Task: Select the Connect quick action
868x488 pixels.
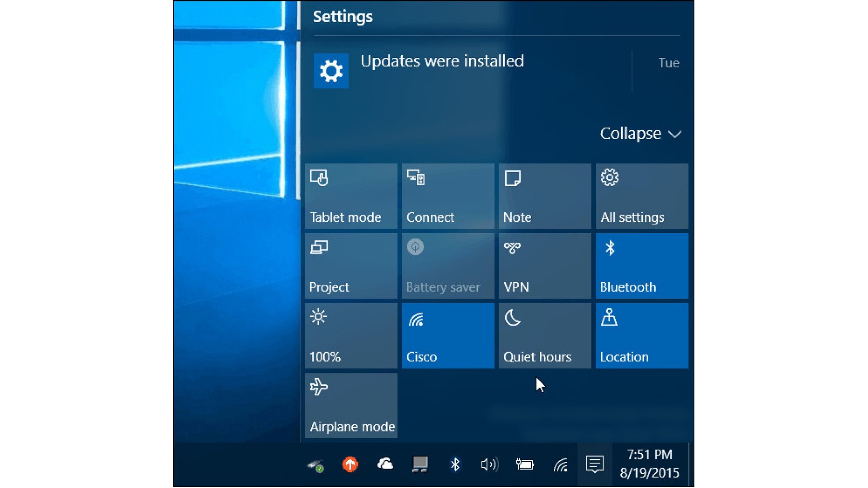Action: [x=447, y=196]
